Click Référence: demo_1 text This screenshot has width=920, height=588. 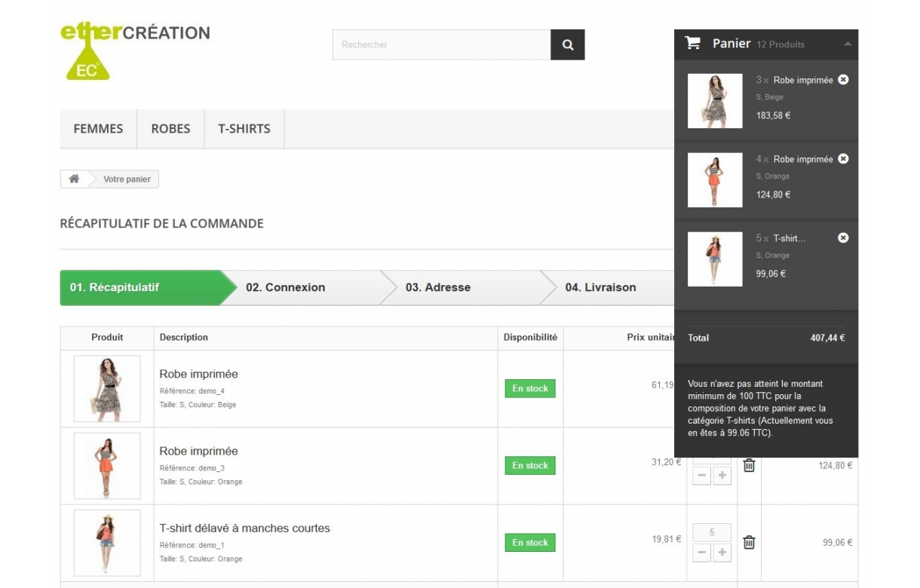point(192,545)
